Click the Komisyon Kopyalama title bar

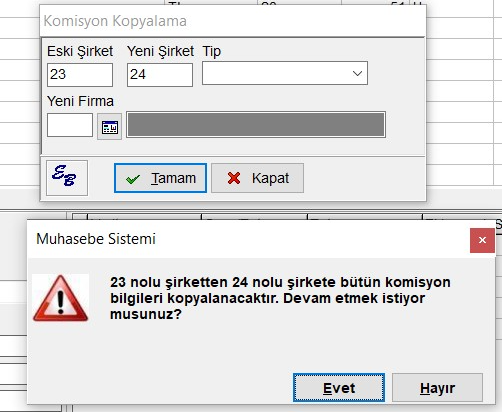click(232, 21)
